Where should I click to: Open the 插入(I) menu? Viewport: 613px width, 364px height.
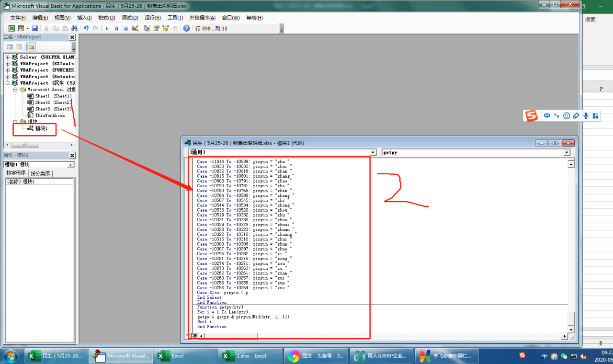tap(84, 18)
